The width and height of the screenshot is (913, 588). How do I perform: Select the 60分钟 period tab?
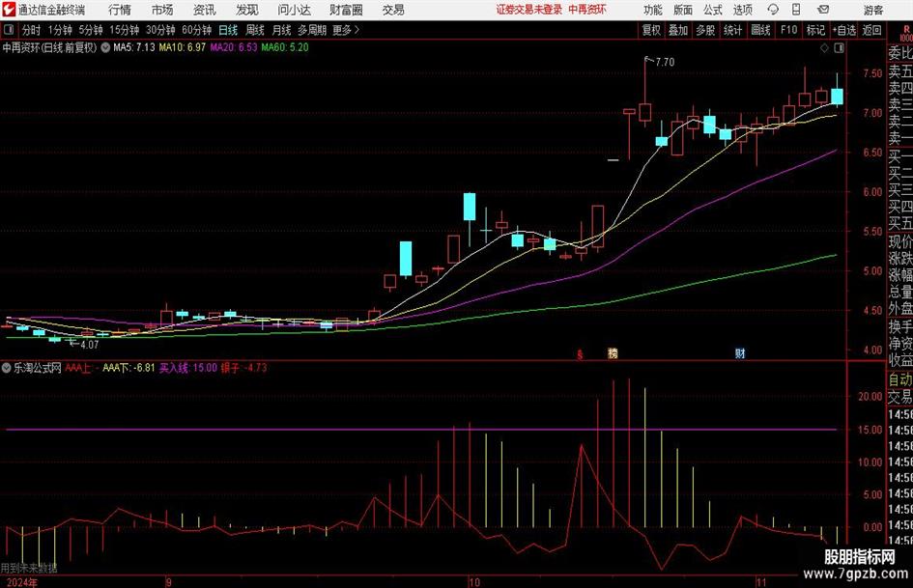click(x=196, y=30)
